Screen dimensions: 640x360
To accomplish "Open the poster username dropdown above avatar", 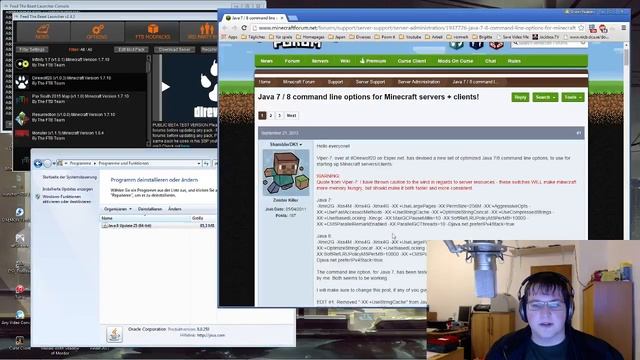I will click(x=286, y=144).
